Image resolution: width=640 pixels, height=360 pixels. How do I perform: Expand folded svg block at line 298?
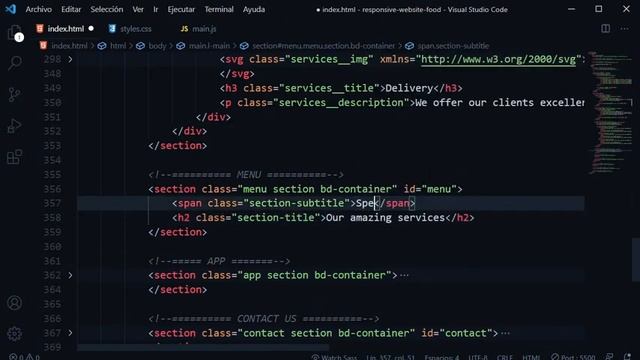(70, 59)
